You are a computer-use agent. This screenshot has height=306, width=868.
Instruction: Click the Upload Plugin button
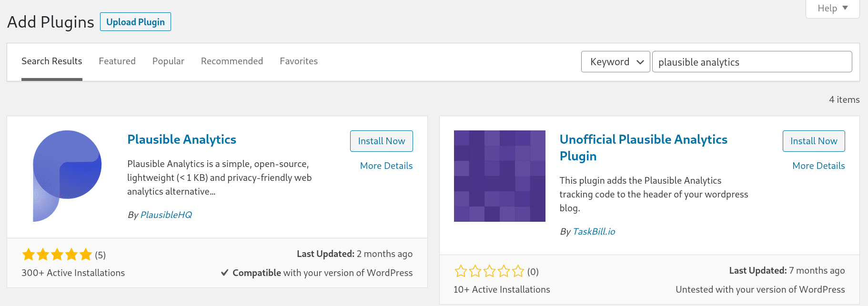pyautogui.click(x=135, y=22)
